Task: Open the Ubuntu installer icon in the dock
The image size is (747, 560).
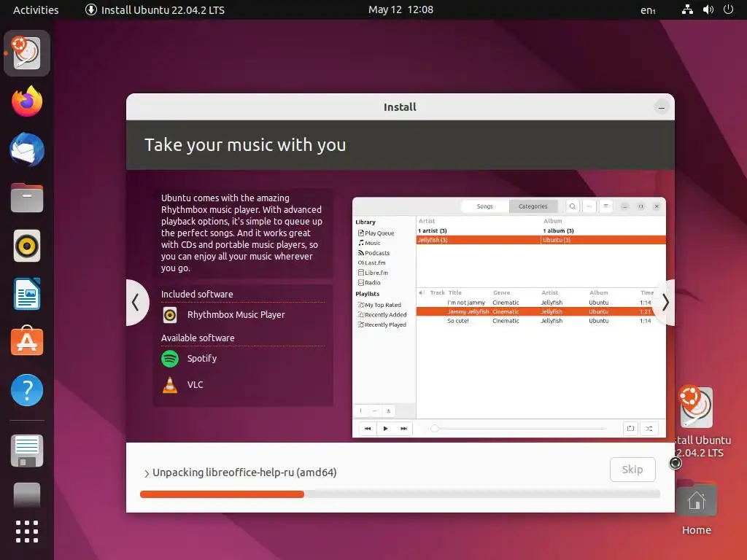Action: [x=27, y=52]
